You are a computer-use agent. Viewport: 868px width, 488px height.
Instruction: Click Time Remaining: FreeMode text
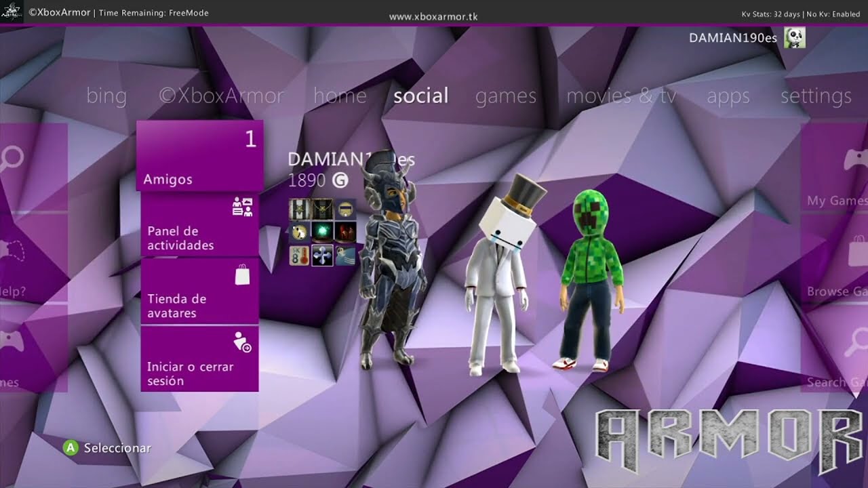[154, 13]
